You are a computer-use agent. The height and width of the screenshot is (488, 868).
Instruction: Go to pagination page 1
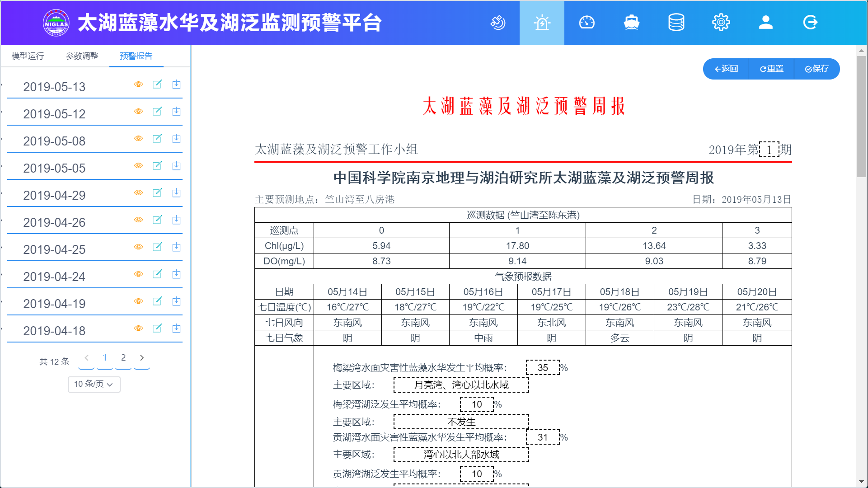coord(105,358)
